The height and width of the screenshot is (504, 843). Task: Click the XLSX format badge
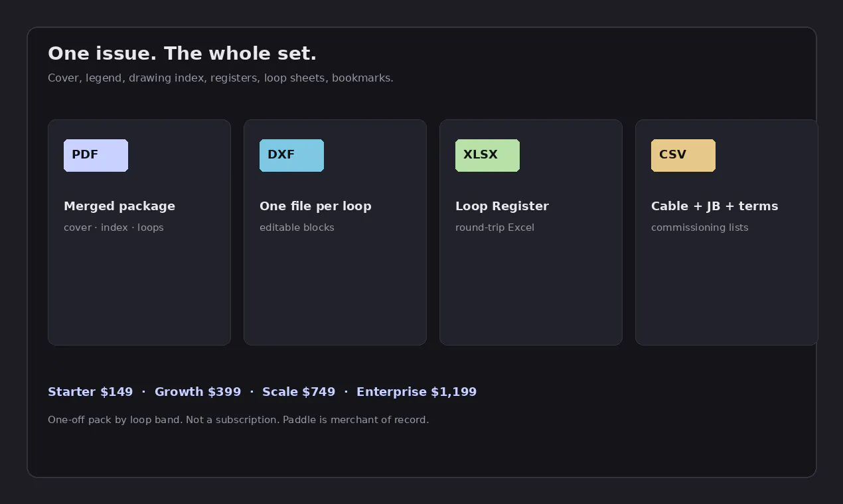pos(487,155)
